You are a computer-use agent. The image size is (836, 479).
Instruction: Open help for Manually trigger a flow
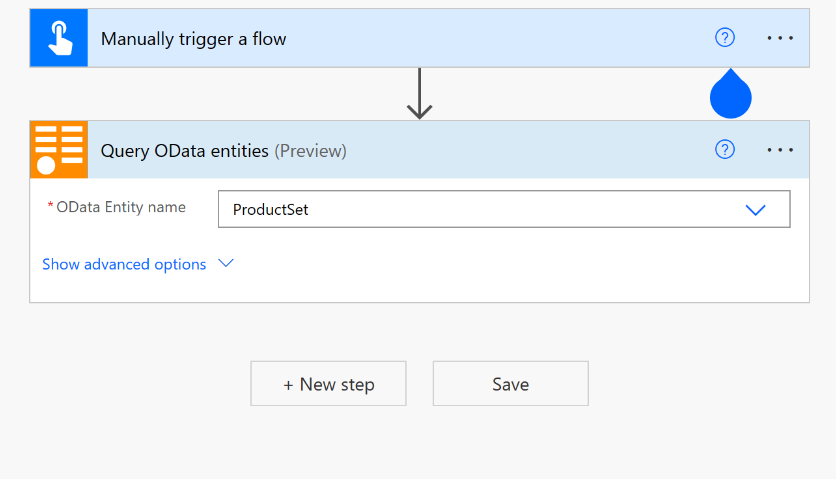pos(725,38)
